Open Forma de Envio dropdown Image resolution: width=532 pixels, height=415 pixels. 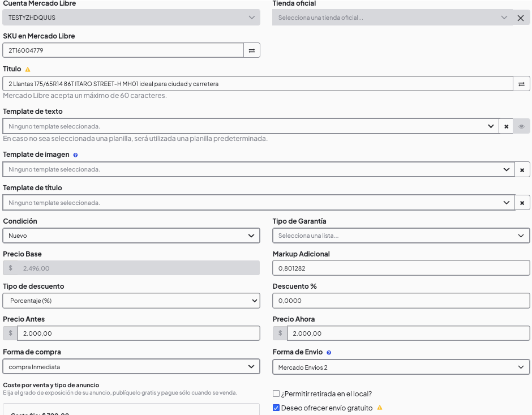click(x=401, y=367)
